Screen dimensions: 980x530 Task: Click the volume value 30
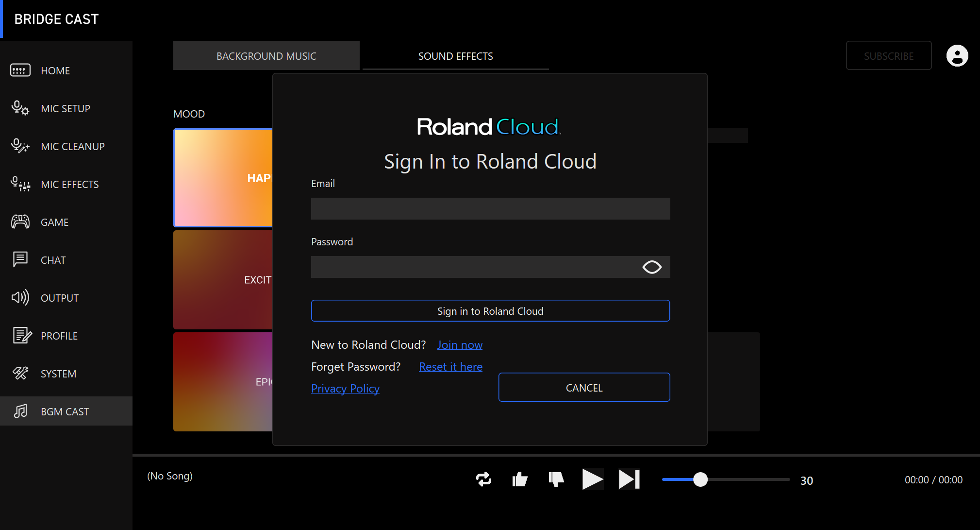tap(807, 480)
